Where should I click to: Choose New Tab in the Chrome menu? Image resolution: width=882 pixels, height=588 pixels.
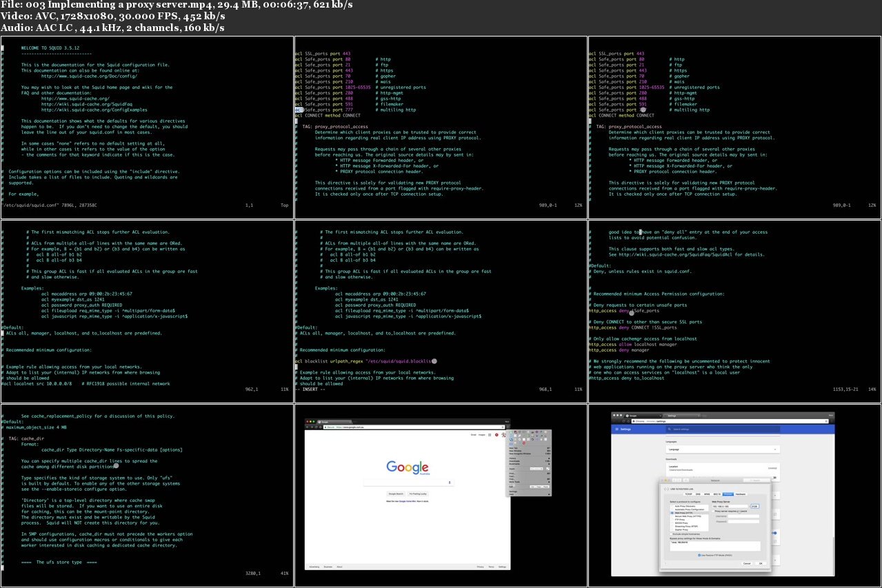click(x=530, y=448)
